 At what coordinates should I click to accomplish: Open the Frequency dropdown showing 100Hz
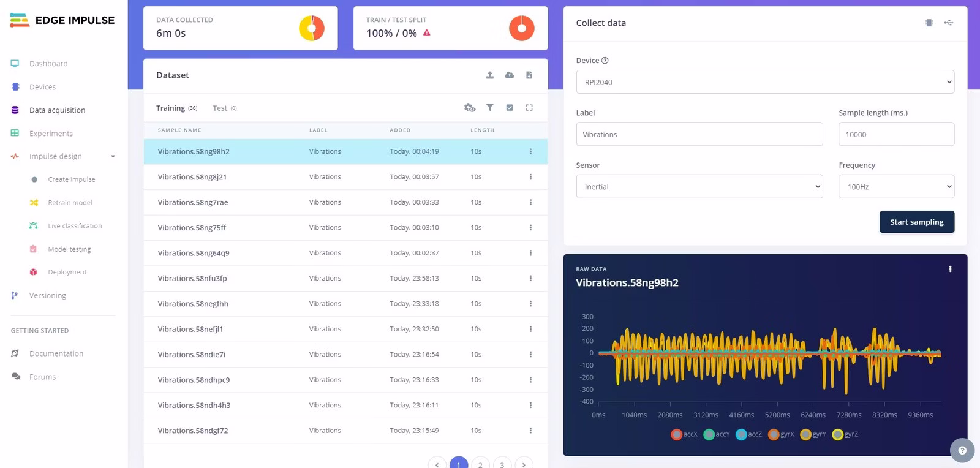pos(896,186)
